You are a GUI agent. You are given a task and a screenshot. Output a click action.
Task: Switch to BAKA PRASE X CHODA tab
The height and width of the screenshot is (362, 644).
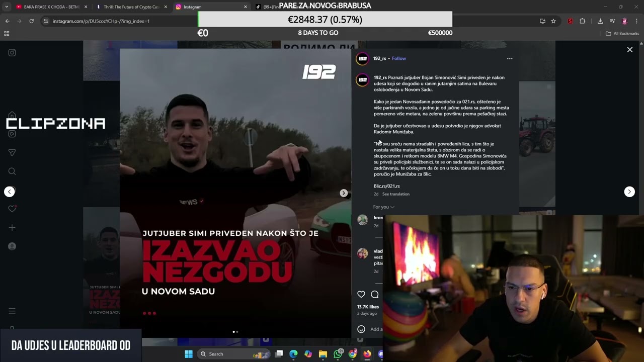pos(51,7)
